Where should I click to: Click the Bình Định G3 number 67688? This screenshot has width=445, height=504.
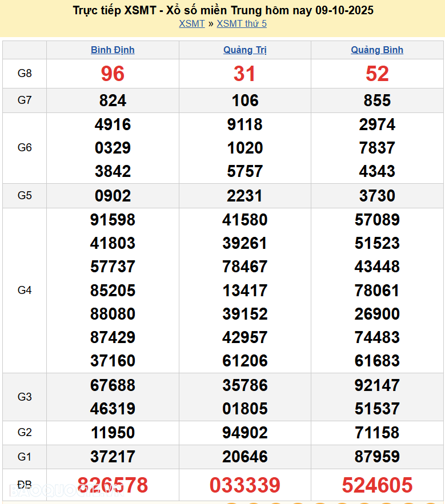pos(113,385)
